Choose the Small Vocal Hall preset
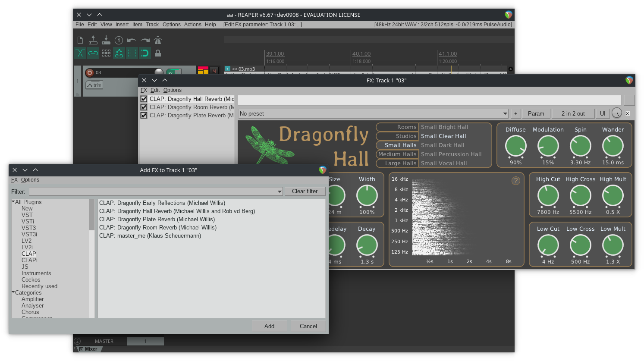This screenshot has width=644, height=361. 444,163
